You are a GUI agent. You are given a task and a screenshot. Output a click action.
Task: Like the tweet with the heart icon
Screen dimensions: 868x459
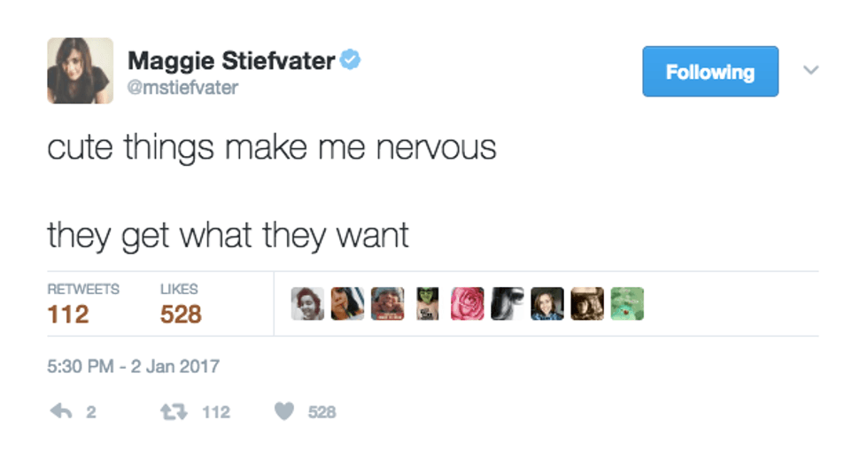(x=283, y=412)
